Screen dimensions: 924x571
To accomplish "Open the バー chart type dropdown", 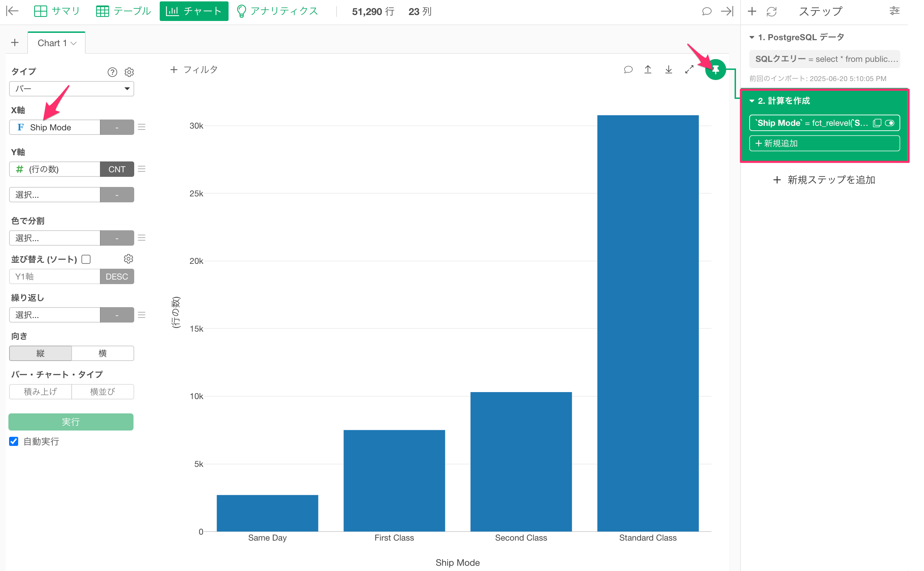I will tap(71, 89).
